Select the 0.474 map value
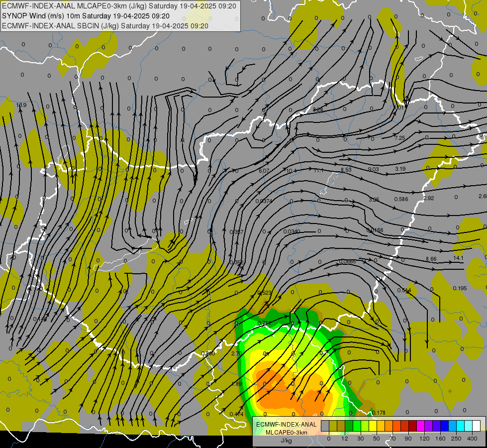Screen dimensions: 487x448 (x=236, y=414)
